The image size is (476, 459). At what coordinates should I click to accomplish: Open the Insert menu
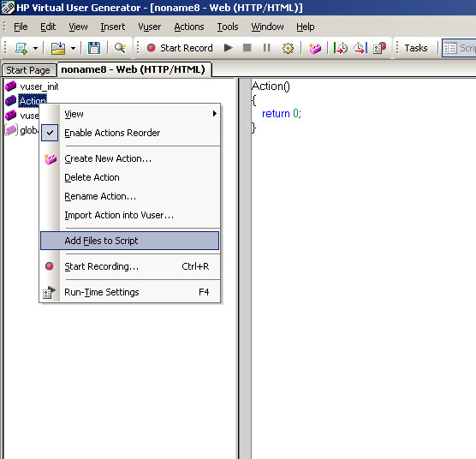(x=113, y=27)
